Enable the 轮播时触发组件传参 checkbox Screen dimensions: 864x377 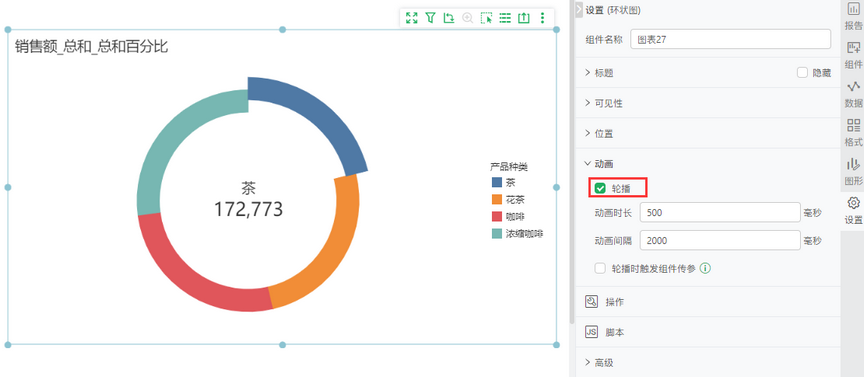point(600,268)
